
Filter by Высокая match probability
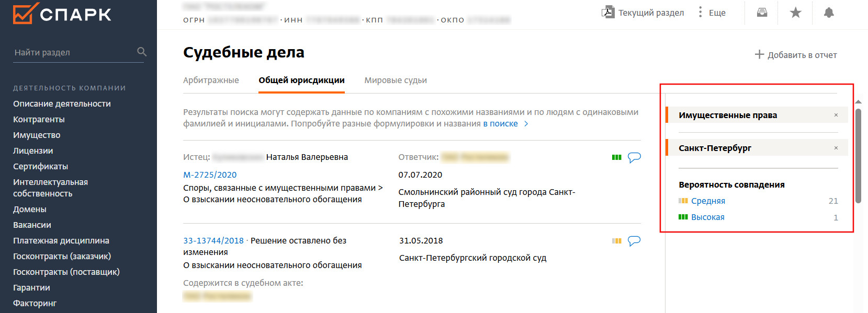tap(708, 217)
